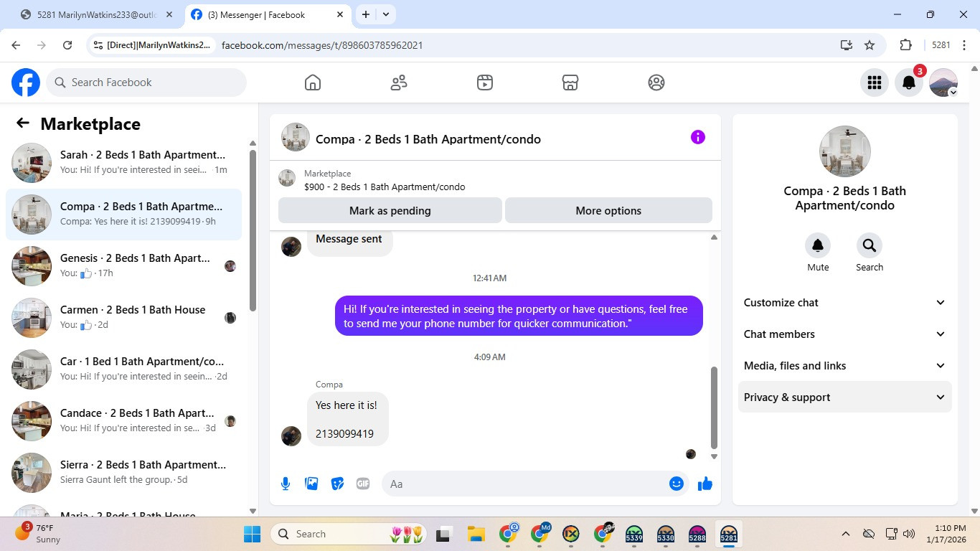Click the conversation title Compa header
This screenshot has width=980, height=551.
(428, 139)
